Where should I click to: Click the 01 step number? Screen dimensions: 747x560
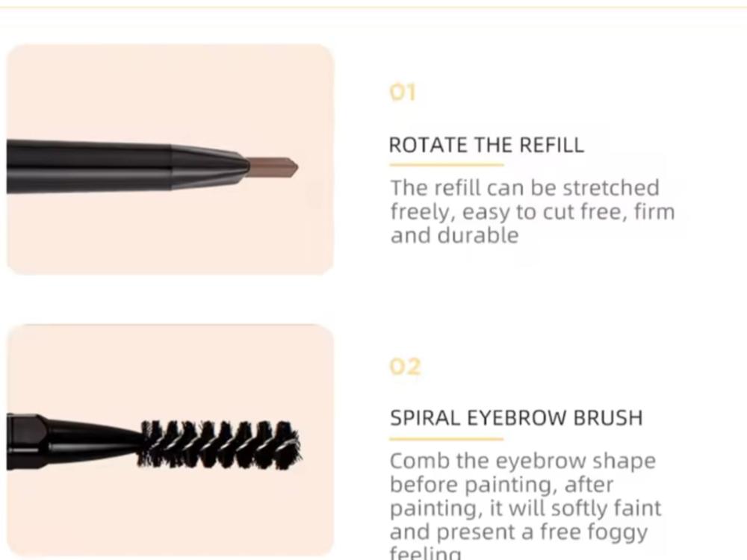click(x=403, y=93)
